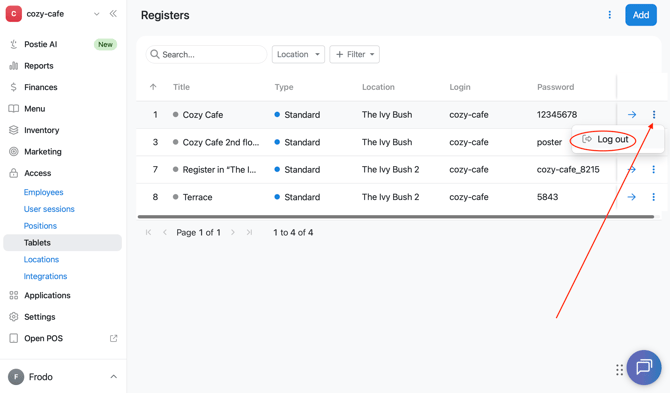Go to Employees page
This screenshot has height=393, width=670.
pos(44,192)
